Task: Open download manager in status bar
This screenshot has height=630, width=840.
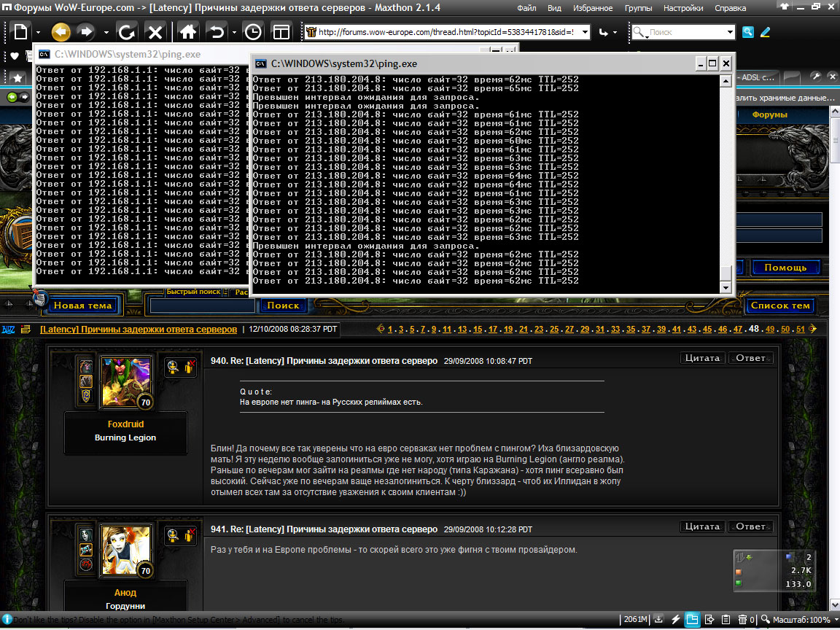Action: [658, 619]
